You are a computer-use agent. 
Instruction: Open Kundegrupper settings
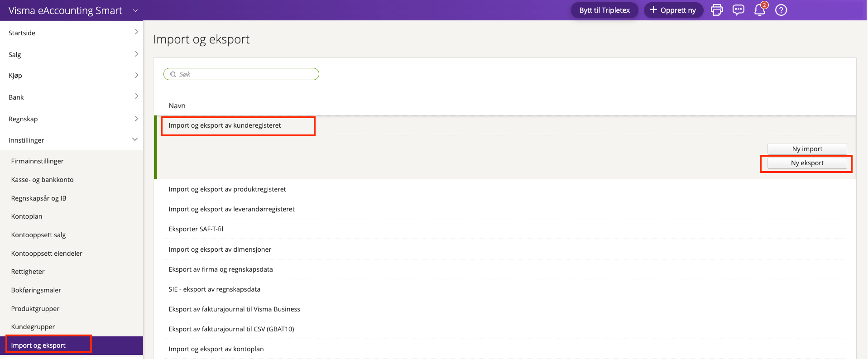pos(33,327)
